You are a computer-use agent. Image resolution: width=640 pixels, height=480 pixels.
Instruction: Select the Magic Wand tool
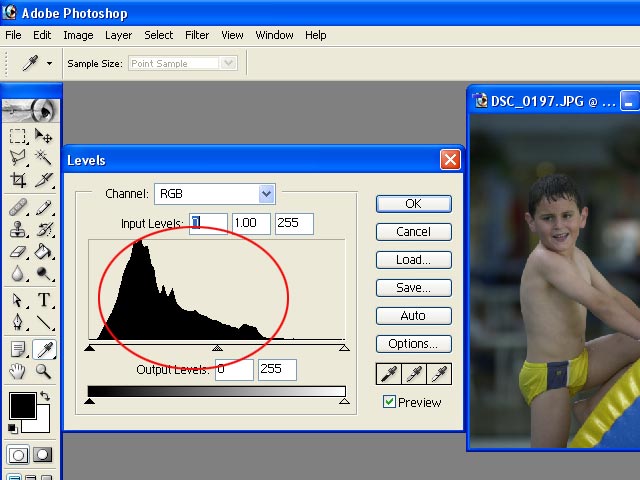[x=43, y=157]
